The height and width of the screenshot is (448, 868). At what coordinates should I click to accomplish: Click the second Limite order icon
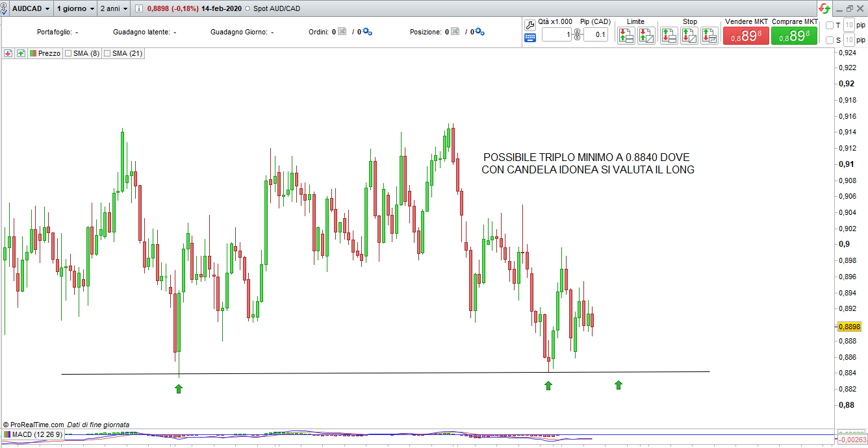646,35
